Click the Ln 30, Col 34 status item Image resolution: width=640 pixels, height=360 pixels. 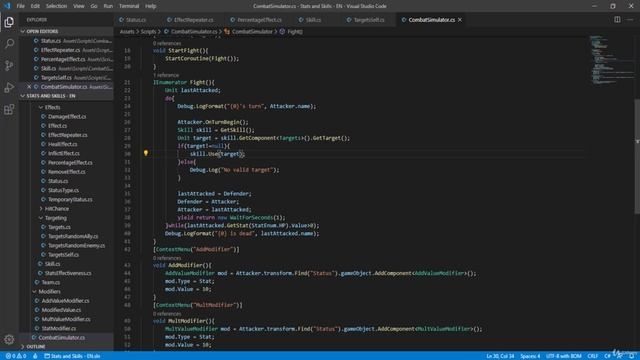(x=500, y=356)
